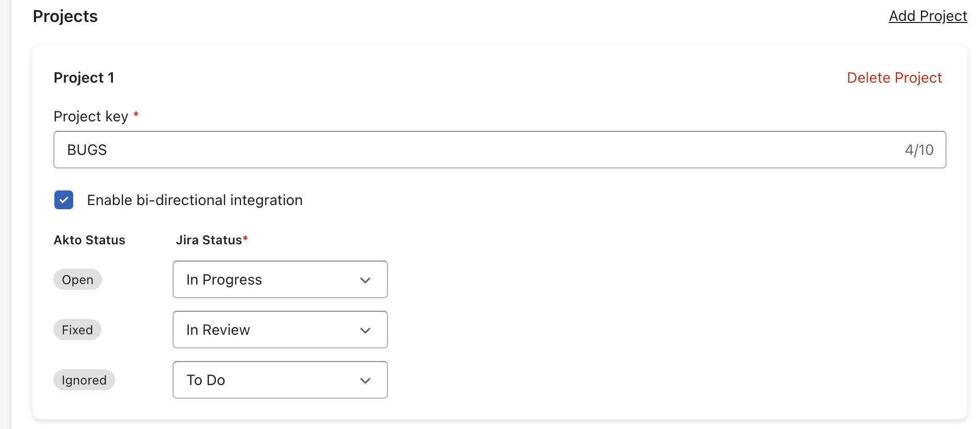Click the chevron arrow beside To Do
The image size is (980, 429).
[x=366, y=381]
